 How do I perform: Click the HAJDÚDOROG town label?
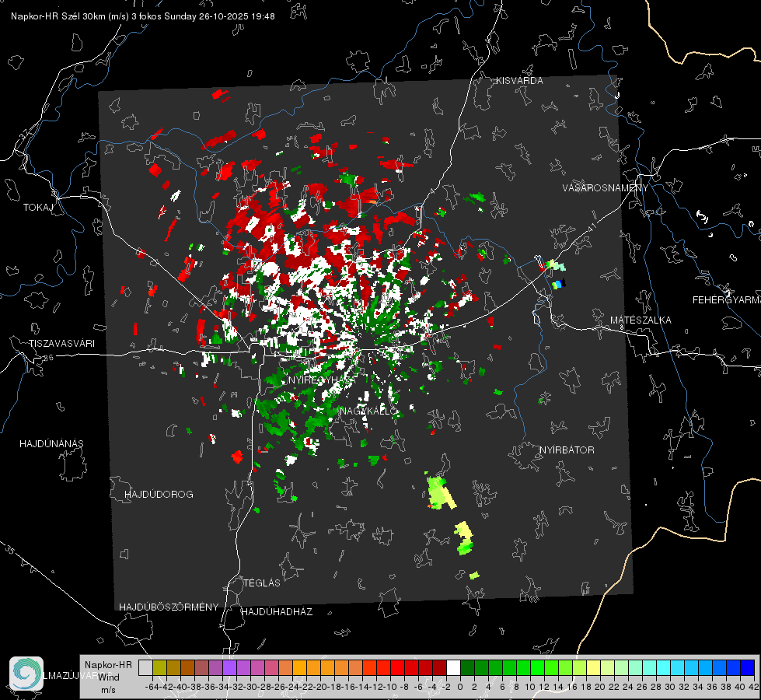click(x=159, y=495)
